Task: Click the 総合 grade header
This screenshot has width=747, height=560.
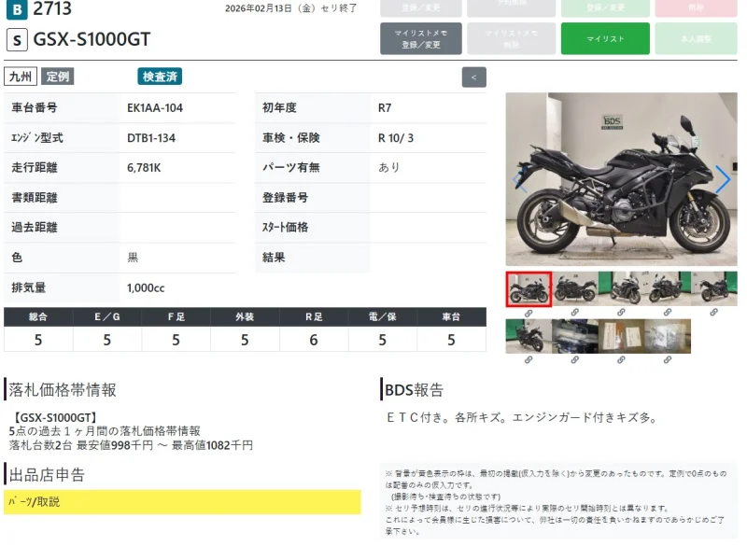Action: 38,316
